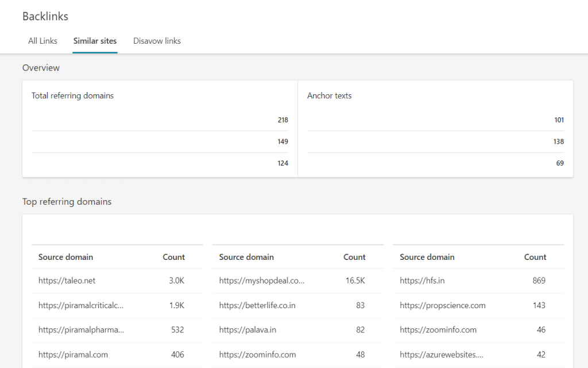Viewport: 588px width, 368px height.
Task: Open zoominfo.com with count 46
Action: [x=438, y=329]
